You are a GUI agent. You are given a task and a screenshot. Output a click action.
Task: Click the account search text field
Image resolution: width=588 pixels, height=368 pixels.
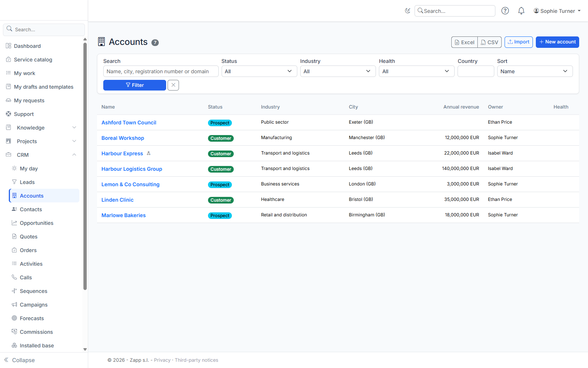click(161, 71)
